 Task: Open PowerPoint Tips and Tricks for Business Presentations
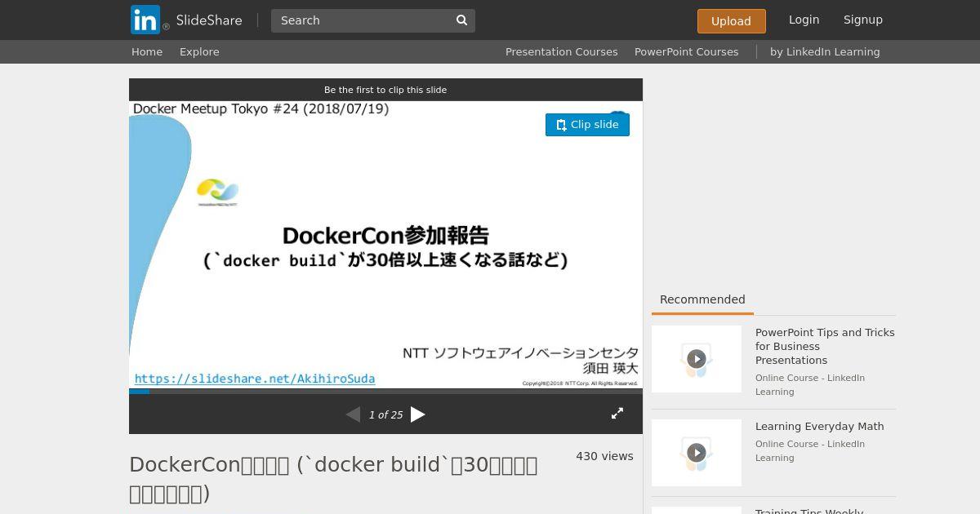tap(825, 346)
